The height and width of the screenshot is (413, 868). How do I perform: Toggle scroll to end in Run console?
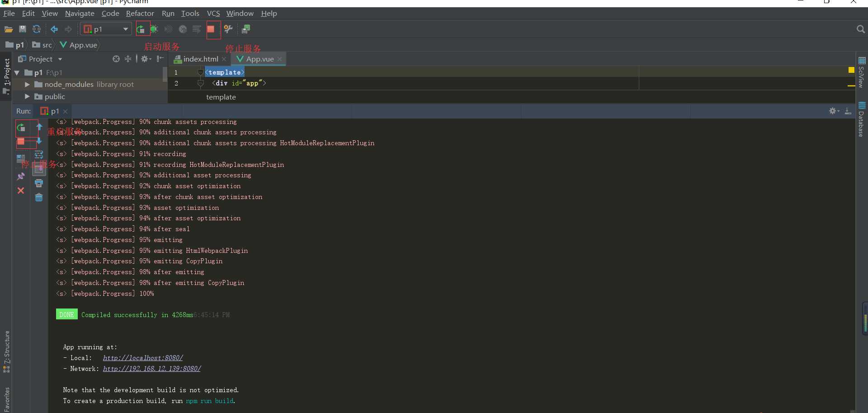coord(39,169)
